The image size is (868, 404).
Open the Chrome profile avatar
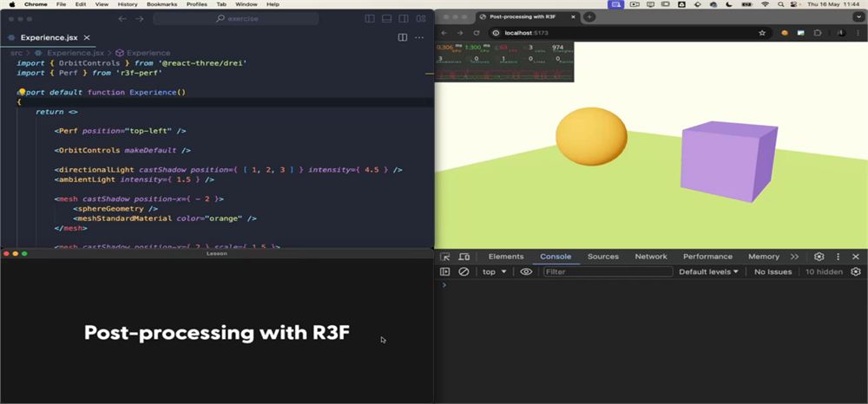coord(841,33)
